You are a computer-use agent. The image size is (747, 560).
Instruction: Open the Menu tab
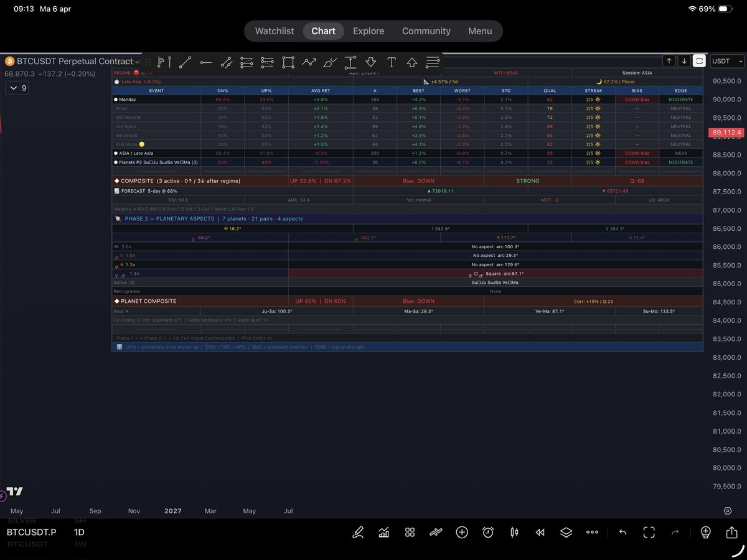point(480,31)
